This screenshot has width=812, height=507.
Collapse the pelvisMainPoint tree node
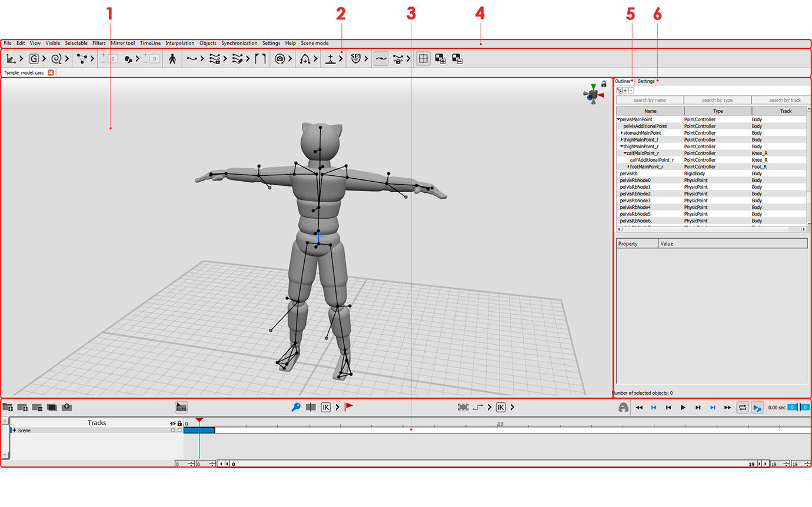tap(618, 119)
